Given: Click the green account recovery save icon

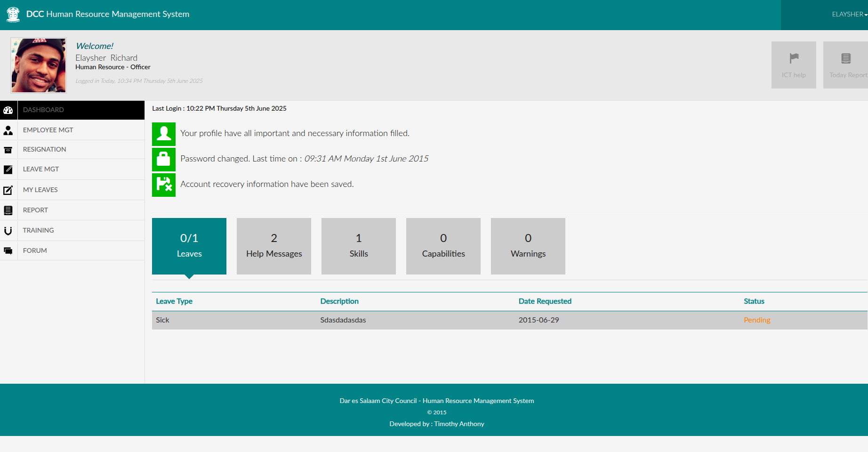Looking at the screenshot, I should tap(164, 185).
